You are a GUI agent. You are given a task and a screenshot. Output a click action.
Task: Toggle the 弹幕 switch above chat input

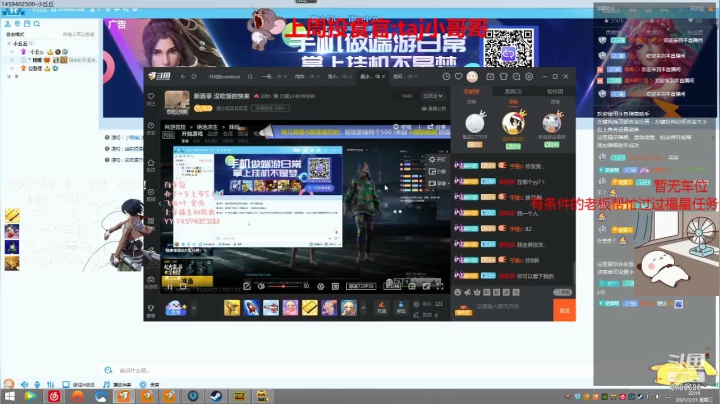(562, 292)
